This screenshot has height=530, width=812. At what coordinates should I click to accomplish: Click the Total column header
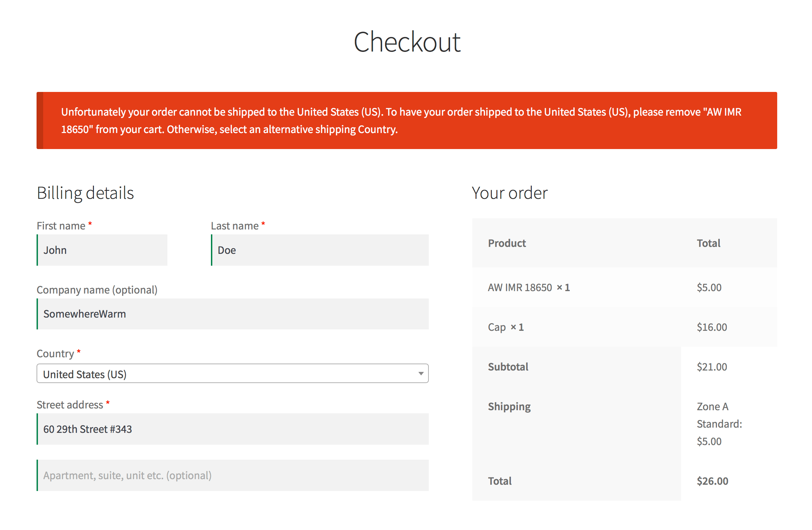(708, 243)
